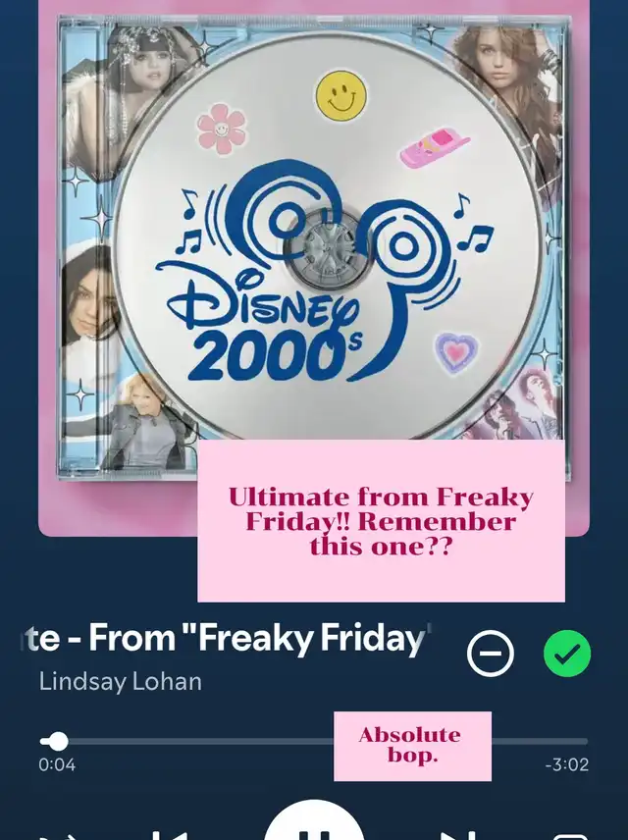Skip to the next track
This screenshot has height=840, width=628.
click(x=458, y=835)
